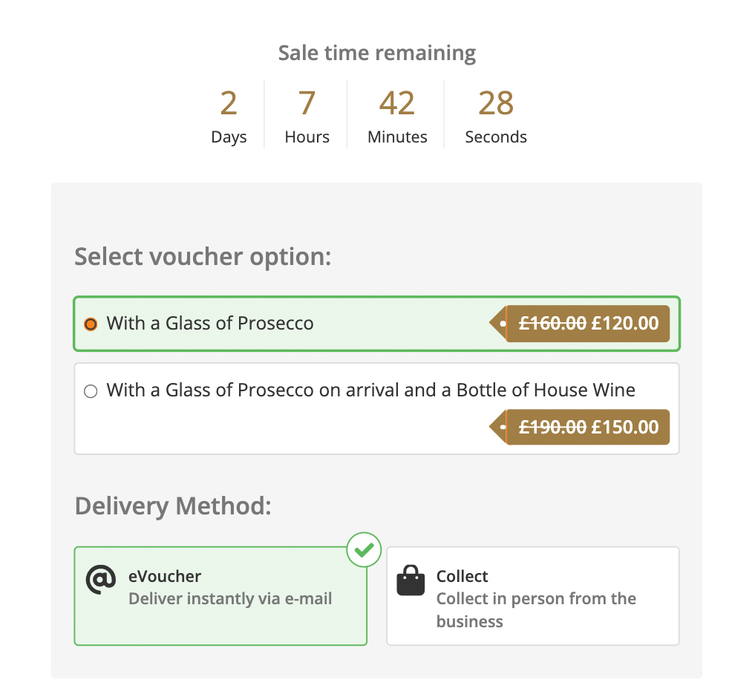The height and width of the screenshot is (700, 755).
Task: Click the green checkmark badge on eVoucher
Action: (364, 550)
